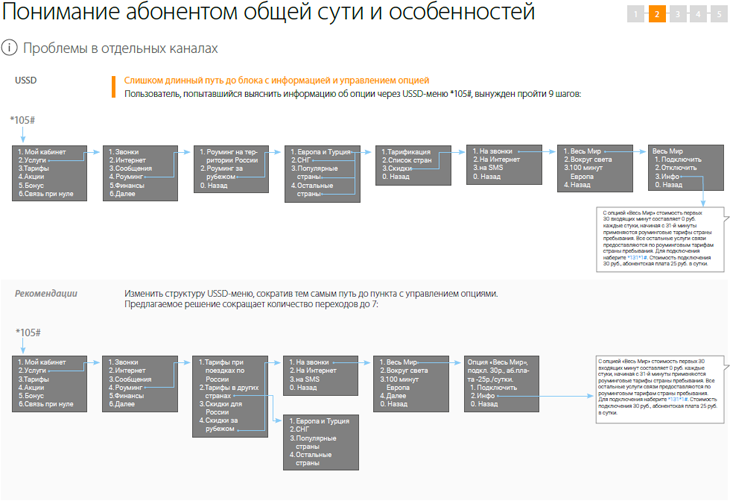Select menu item 2. Роуминг за рубежом
This screenshot has height=501, width=730.
(x=222, y=172)
